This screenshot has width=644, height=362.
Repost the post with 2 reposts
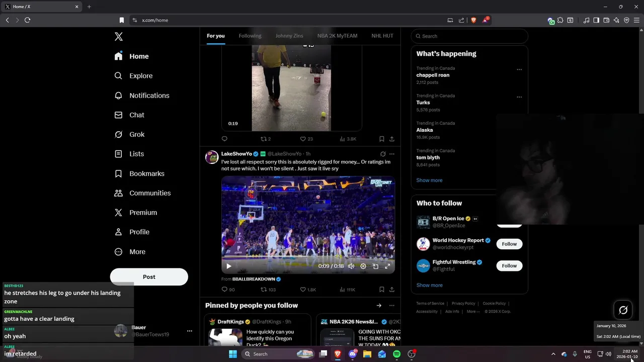[264, 139]
